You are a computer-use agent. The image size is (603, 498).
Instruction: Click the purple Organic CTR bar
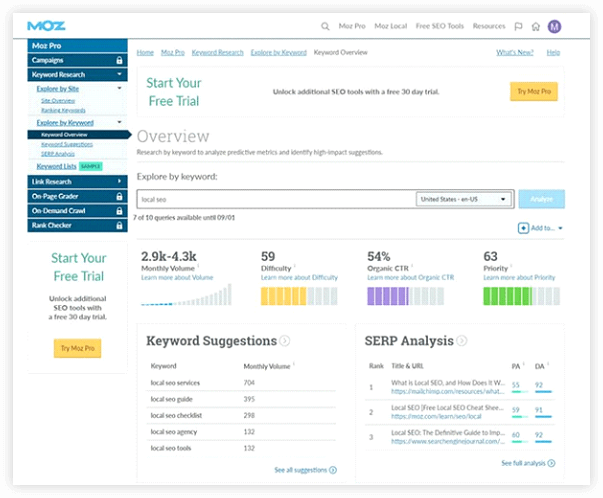click(405, 296)
